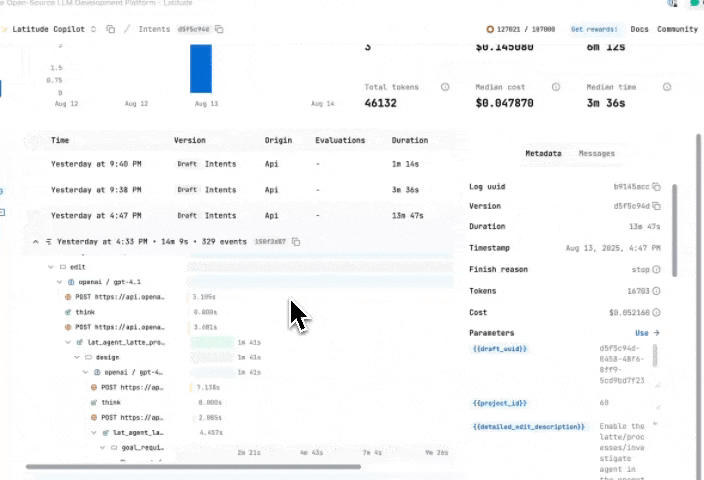The height and width of the screenshot is (480, 704).
Task: Copy the Intents version uuid in breadcrumb
Action: click(219, 29)
